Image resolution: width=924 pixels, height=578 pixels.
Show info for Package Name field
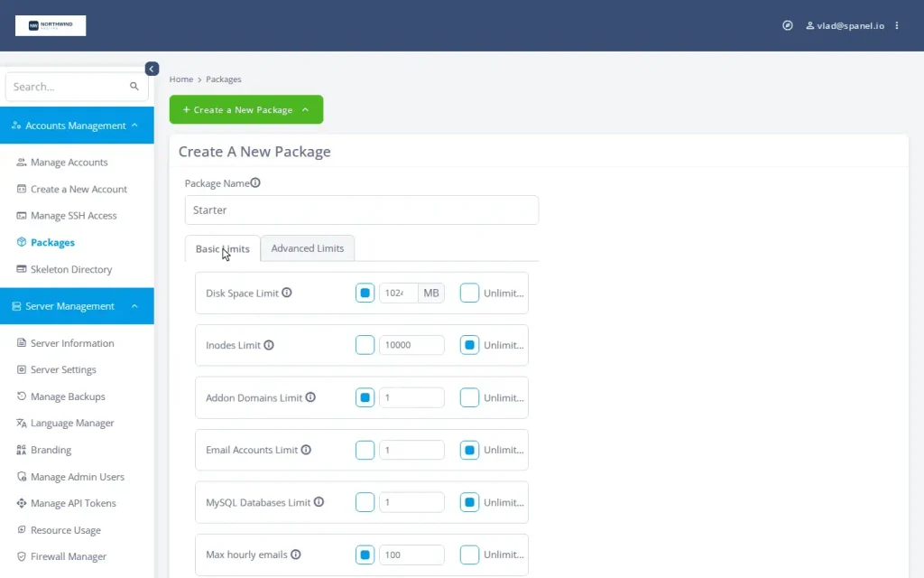255,182
